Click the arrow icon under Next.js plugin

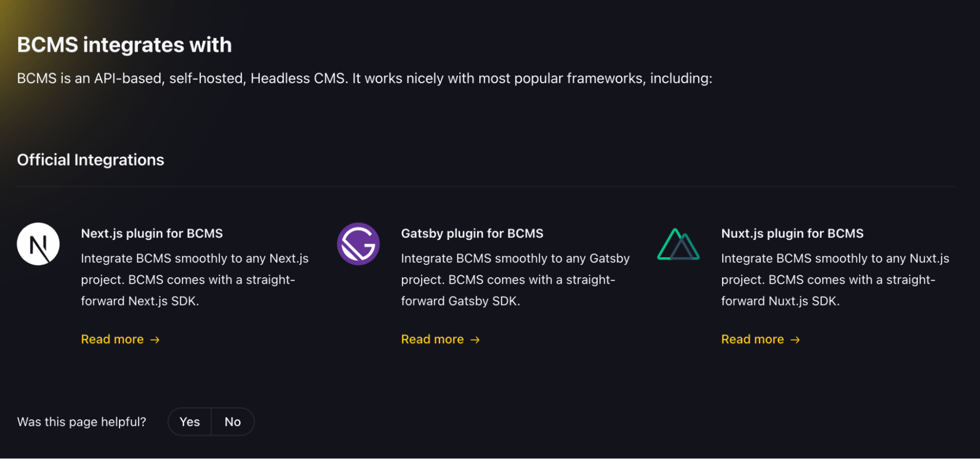point(155,340)
